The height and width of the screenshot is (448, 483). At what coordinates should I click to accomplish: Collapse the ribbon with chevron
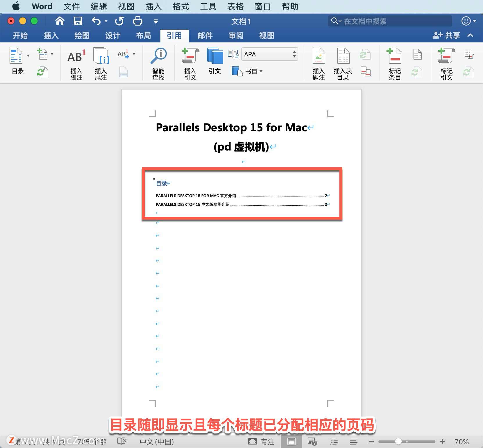click(470, 35)
